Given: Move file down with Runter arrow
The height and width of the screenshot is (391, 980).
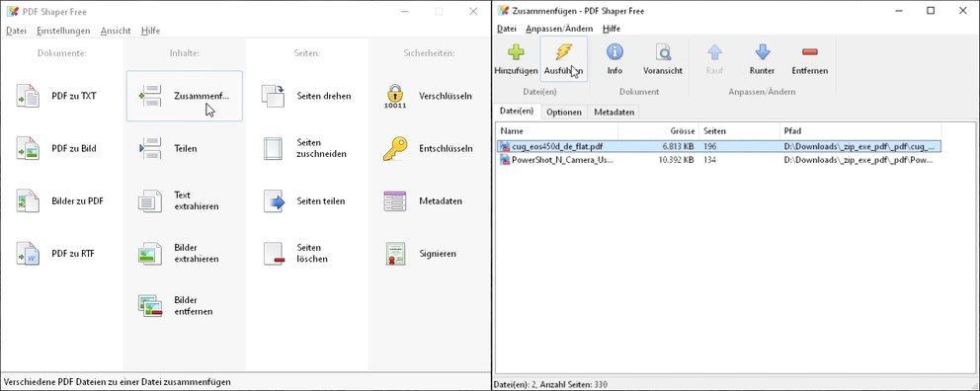Looking at the screenshot, I should pos(762,59).
